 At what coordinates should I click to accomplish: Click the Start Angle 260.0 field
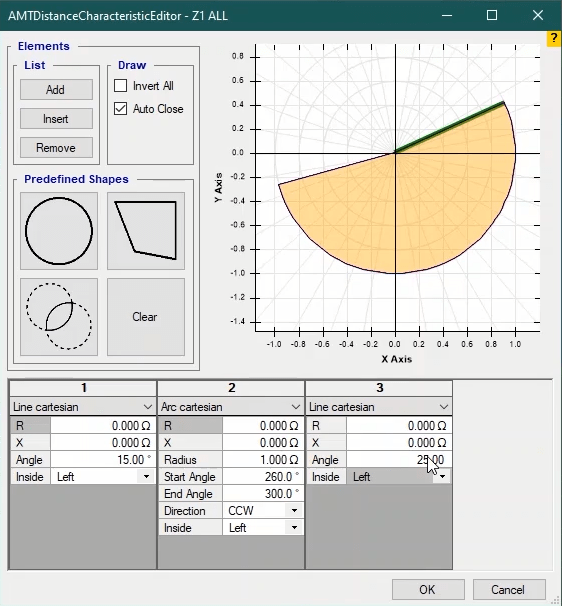(263, 477)
